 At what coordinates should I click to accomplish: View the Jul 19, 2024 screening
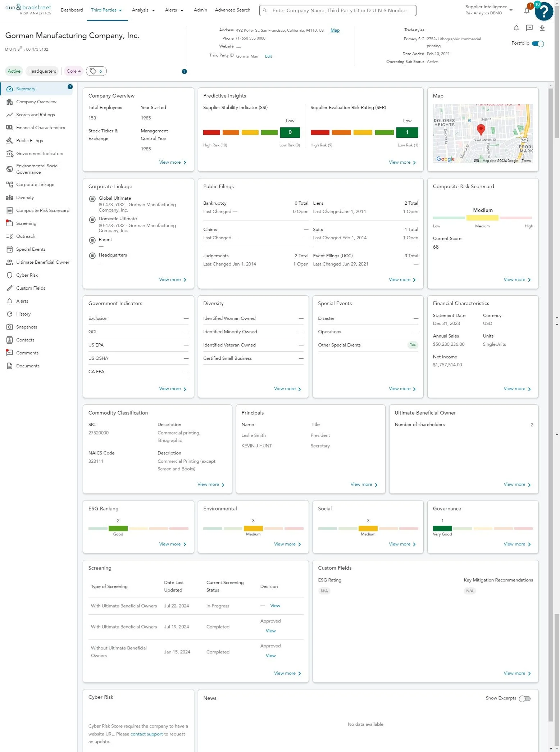click(270, 631)
